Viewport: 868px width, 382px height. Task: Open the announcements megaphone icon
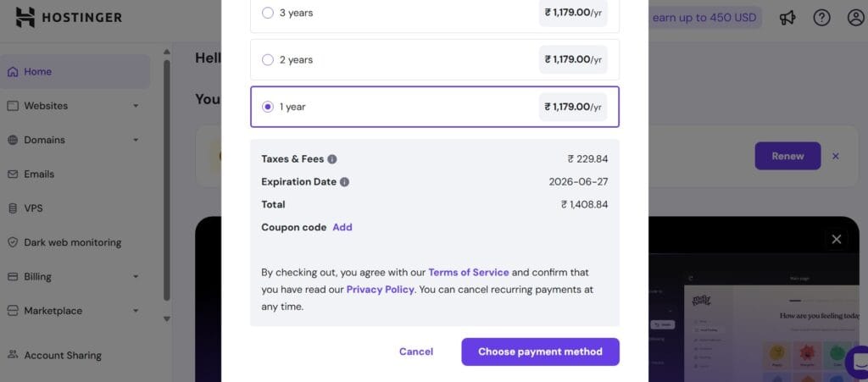[787, 18]
